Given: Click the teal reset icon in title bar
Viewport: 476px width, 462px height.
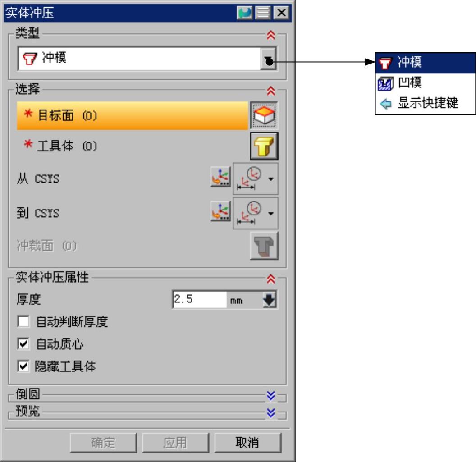Looking at the screenshot, I should pos(244,13).
